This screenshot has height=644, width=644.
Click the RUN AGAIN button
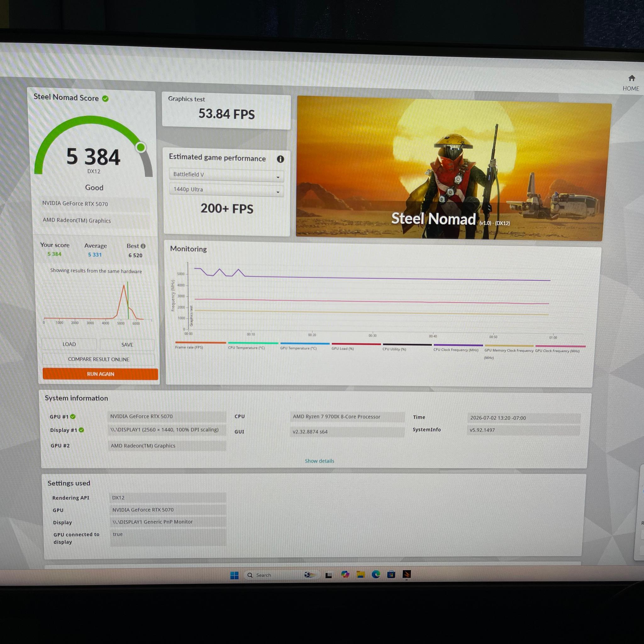pyautogui.click(x=100, y=374)
